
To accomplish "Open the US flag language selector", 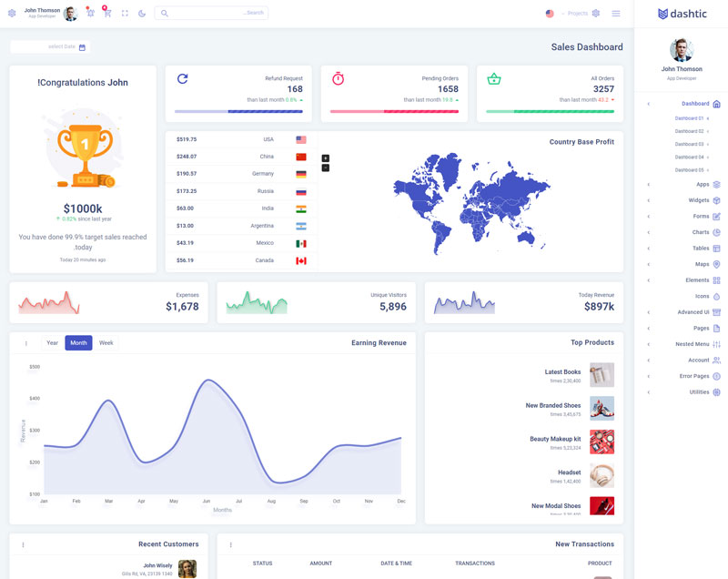I will coord(550,14).
